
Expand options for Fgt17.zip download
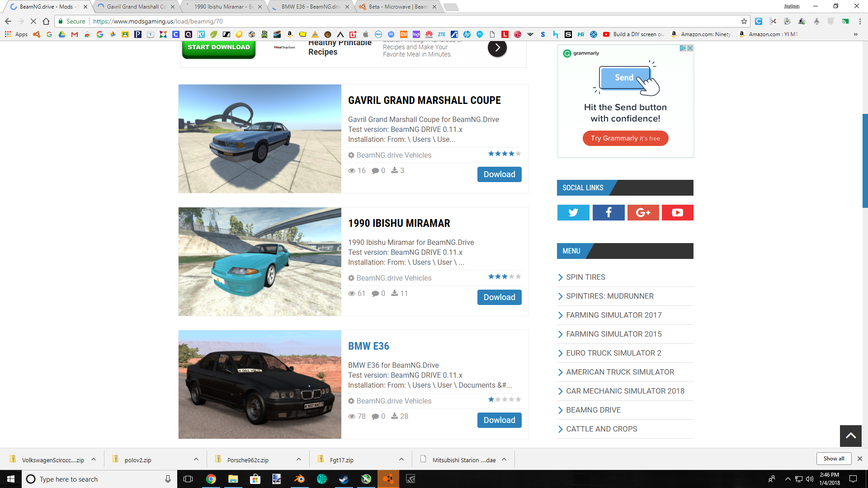coord(401,459)
